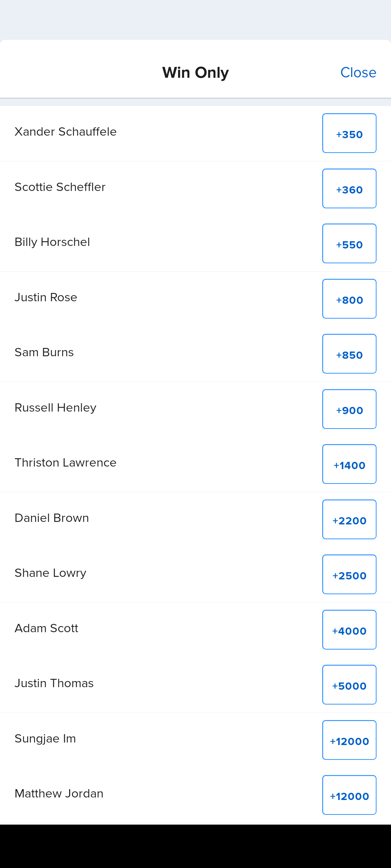Tap the Justin Rose player name
The width and height of the screenshot is (391, 868).
point(46,298)
